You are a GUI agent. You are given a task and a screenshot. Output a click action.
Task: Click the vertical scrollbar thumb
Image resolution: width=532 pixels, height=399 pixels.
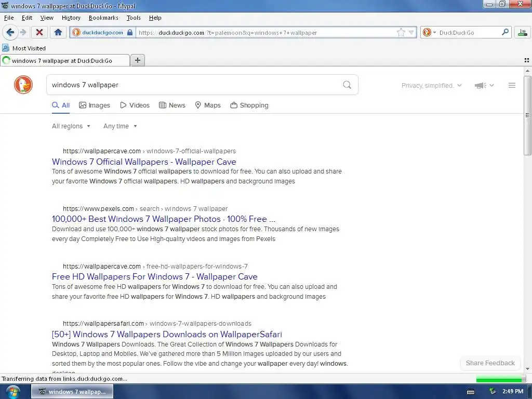click(527, 115)
